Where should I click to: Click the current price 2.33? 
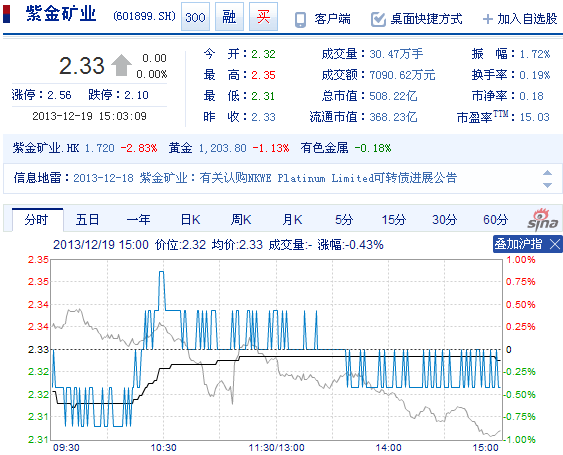click(x=82, y=66)
